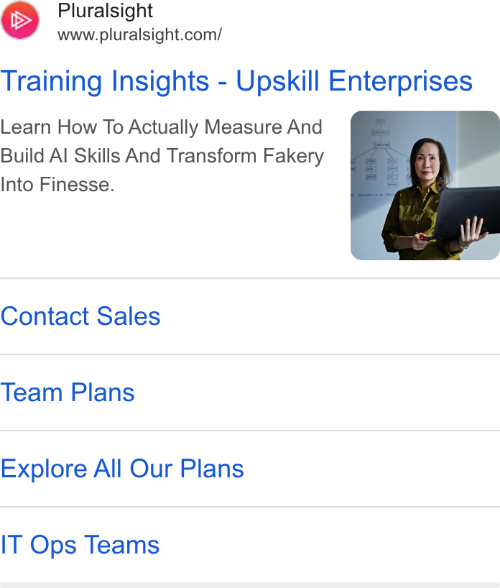Click description line starting Learn How To
The width and height of the screenshot is (500, 588).
pyautogui.click(x=161, y=127)
